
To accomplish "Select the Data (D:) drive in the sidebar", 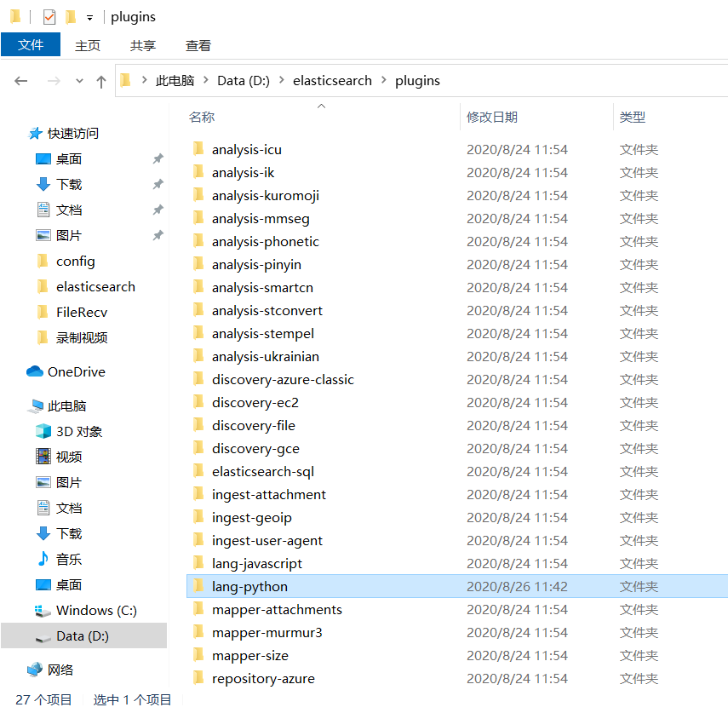I will [x=83, y=635].
